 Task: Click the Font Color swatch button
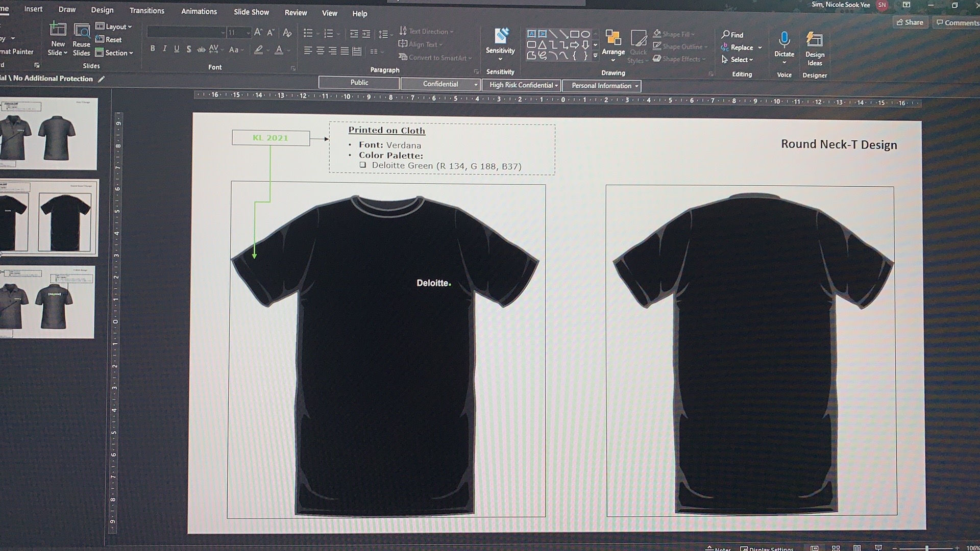[x=279, y=49]
